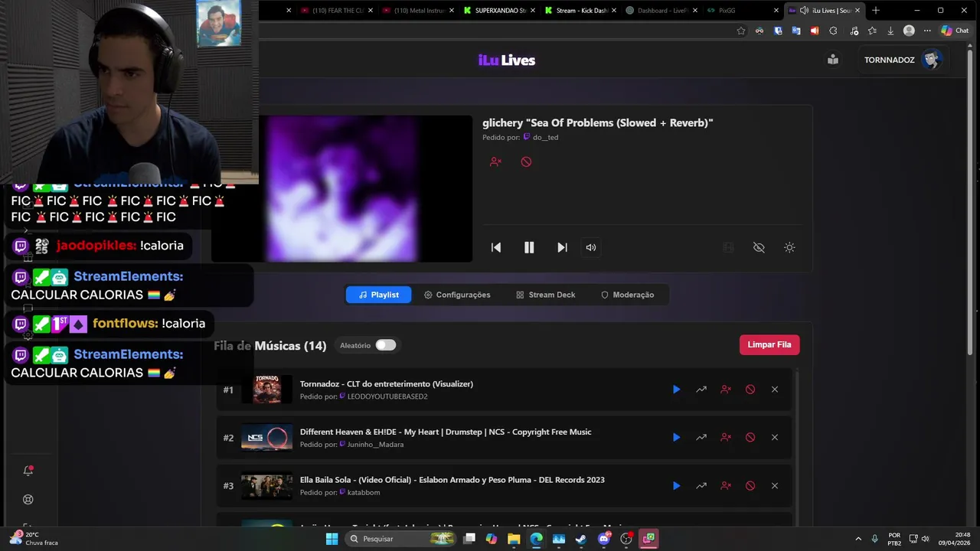Open the Configurações tab
Viewport: 980px width, 551px height.
(x=457, y=295)
